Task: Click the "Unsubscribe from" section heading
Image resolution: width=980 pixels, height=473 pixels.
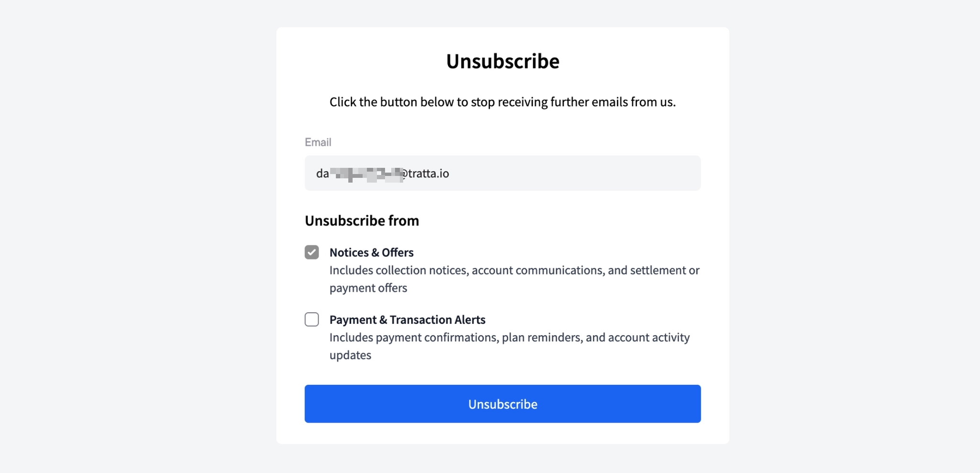Action: [x=362, y=220]
